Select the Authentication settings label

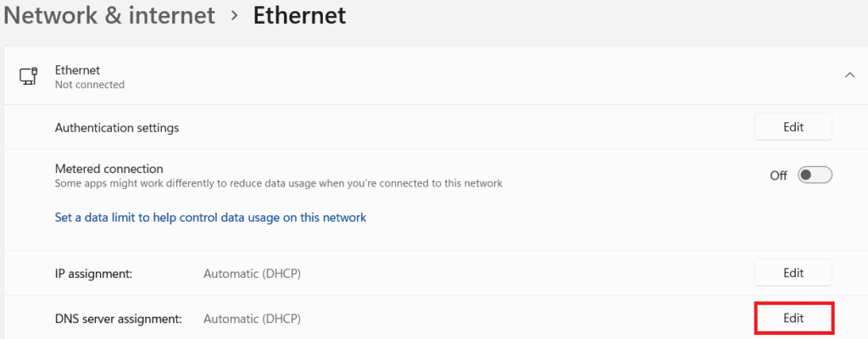point(117,128)
